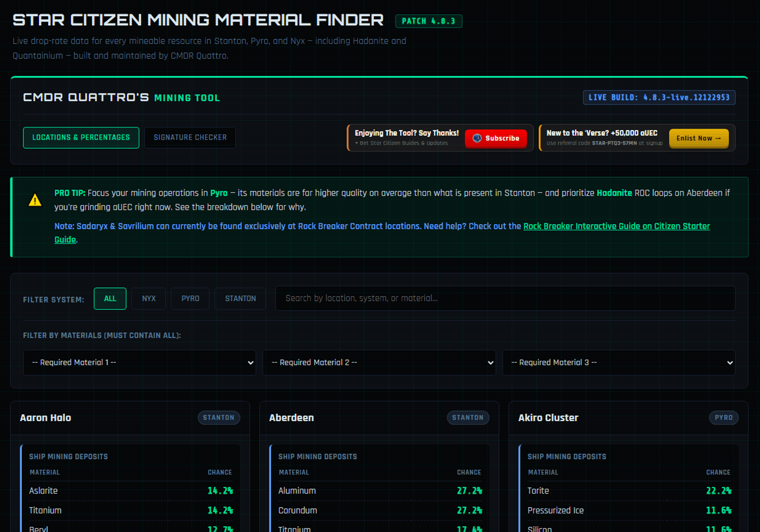This screenshot has height=532, width=760.
Task: Open the Locations & Percentages tab
Action: click(x=81, y=138)
